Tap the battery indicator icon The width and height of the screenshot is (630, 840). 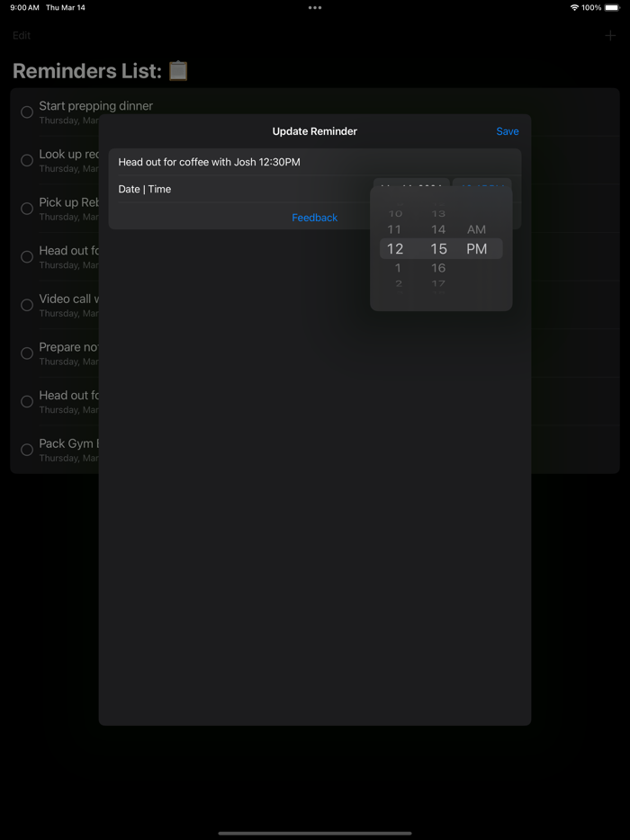tap(612, 7)
